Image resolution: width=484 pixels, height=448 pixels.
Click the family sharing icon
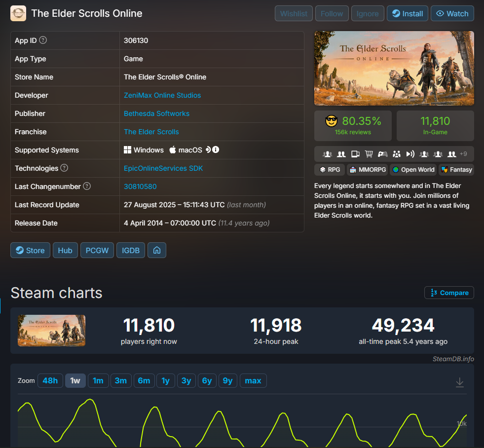tap(397, 154)
